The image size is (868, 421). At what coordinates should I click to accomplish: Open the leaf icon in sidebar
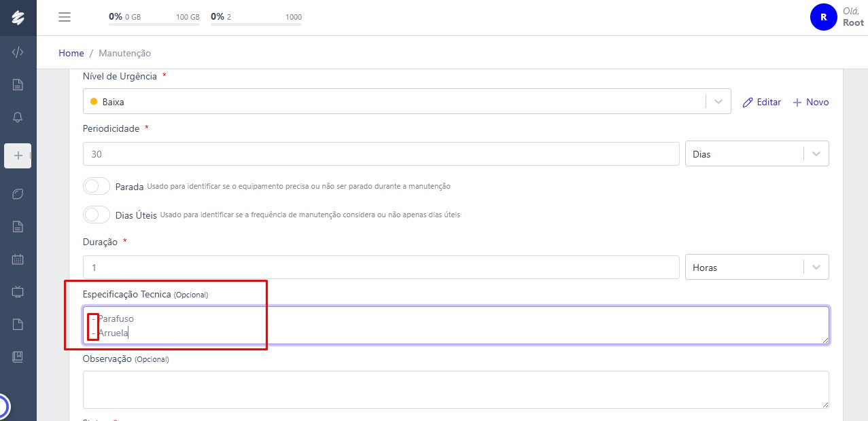[18, 194]
